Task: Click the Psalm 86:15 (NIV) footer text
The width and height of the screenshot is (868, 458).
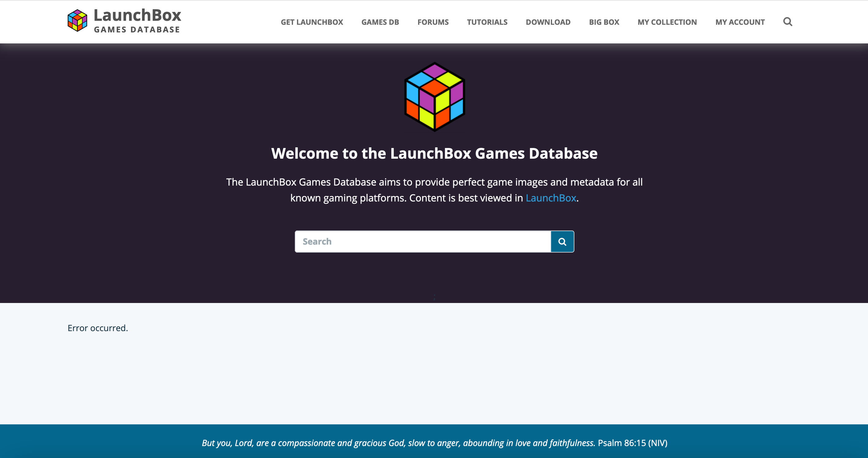Action: (x=632, y=443)
